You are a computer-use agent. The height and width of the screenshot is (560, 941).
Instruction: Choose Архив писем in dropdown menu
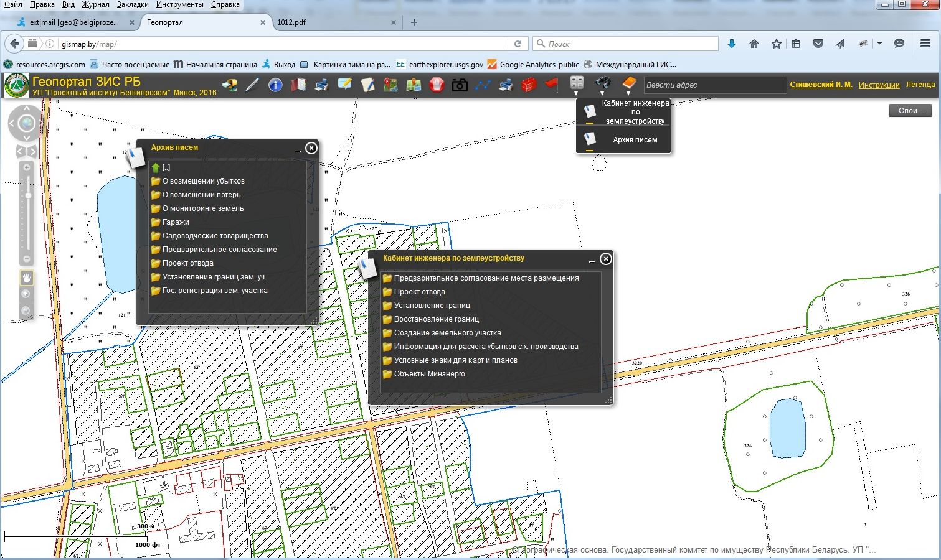pyautogui.click(x=635, y=140)
